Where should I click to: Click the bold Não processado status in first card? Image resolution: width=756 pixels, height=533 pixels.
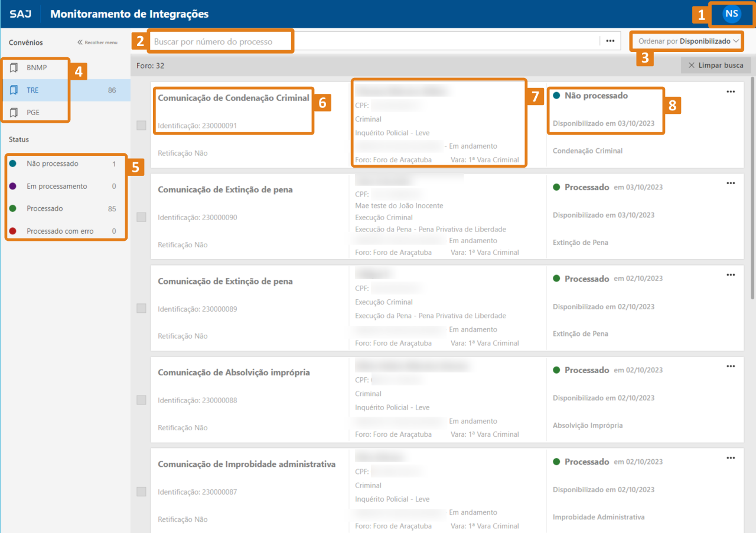point(596,95)
